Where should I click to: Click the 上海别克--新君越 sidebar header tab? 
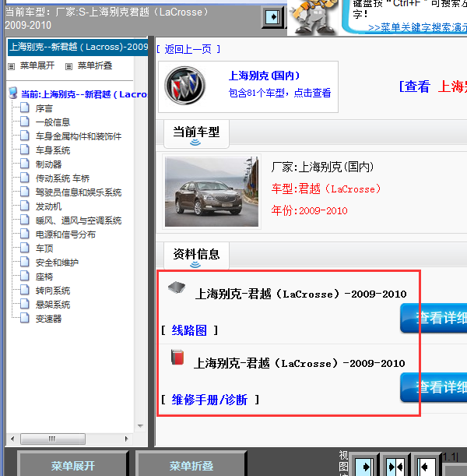(x=78, y=47)
